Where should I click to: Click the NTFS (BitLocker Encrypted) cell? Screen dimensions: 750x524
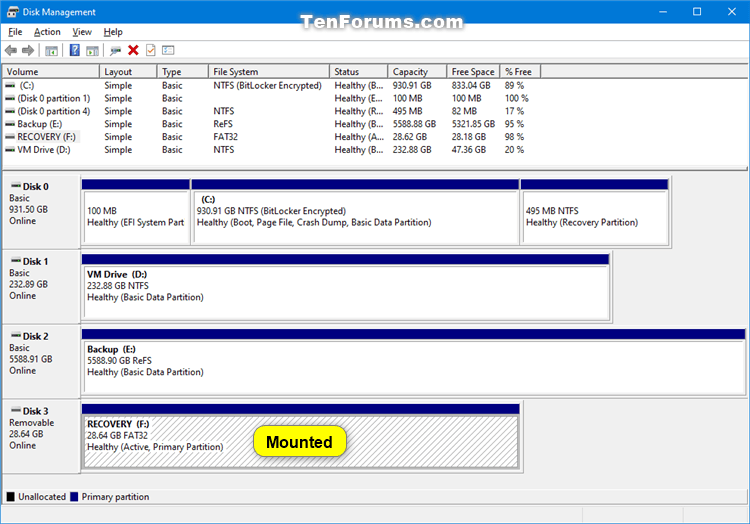point(267,86)
